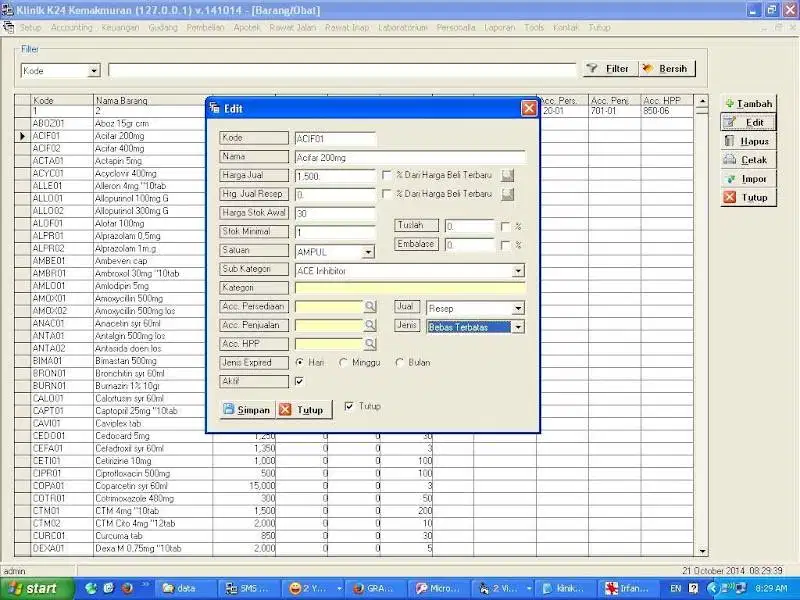Click the Kategori yellow field
Screen dimensions: 800x600
click(x=410, y=288)
